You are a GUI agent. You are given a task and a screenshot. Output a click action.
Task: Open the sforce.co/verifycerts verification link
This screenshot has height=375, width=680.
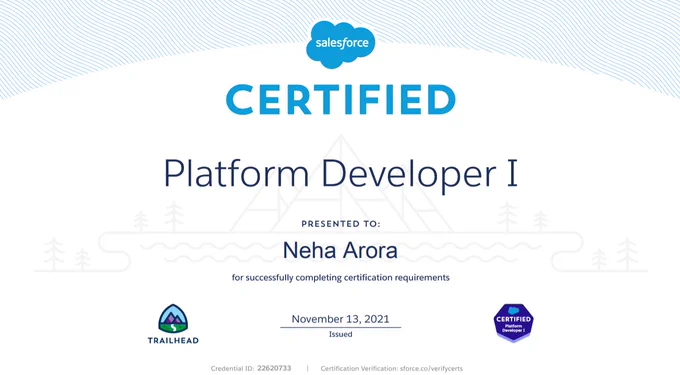[431, 368]
